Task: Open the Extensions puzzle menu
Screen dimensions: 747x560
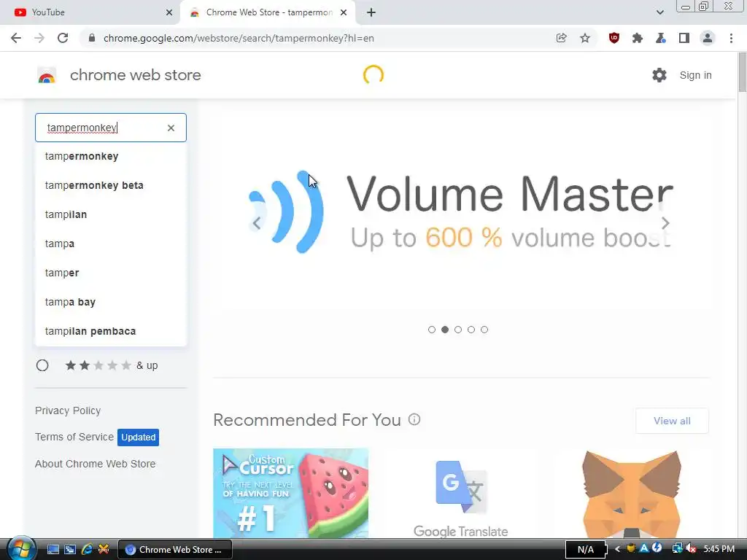Action: [x=638, y=38]
